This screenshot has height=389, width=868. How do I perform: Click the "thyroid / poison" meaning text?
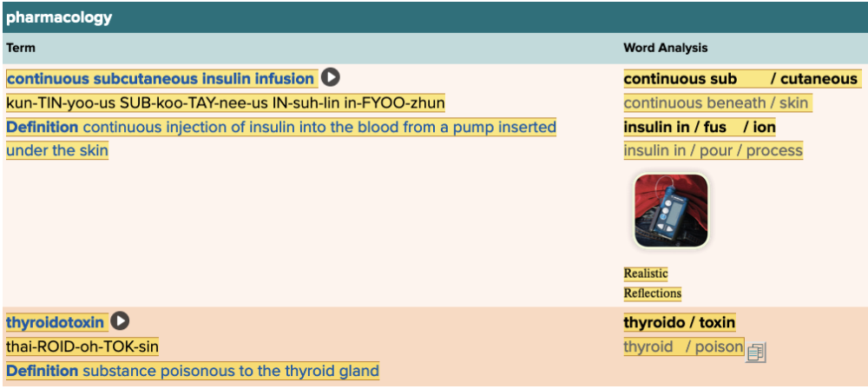pos(683,347)
